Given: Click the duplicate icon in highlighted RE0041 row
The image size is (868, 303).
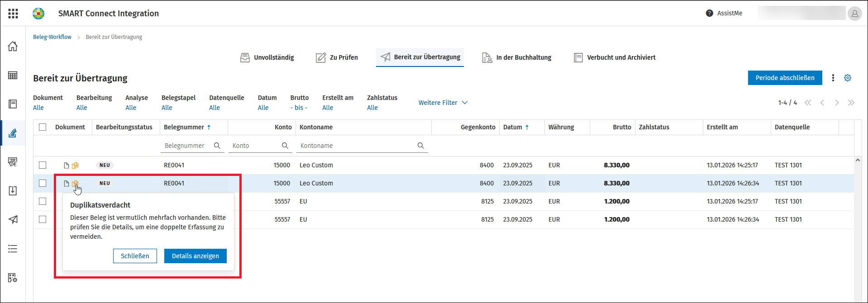Looking at the screenshot, I should pyautogui.click(x=76, y=184).
